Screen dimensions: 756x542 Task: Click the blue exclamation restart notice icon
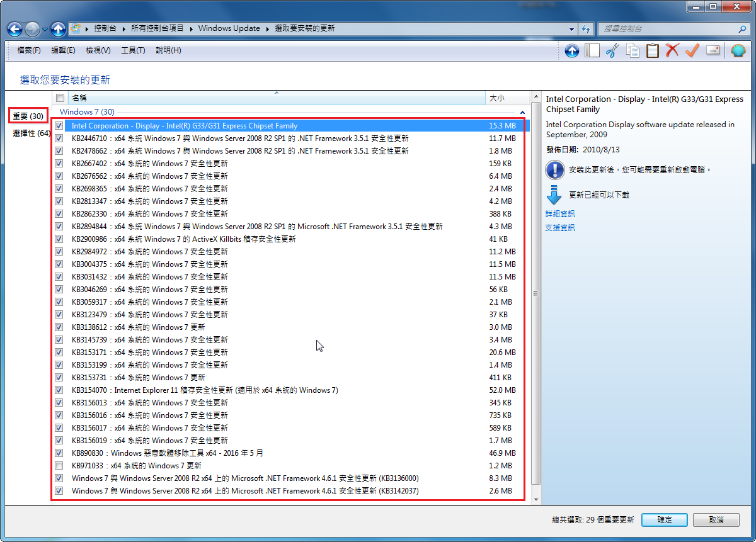click(554, 170)
